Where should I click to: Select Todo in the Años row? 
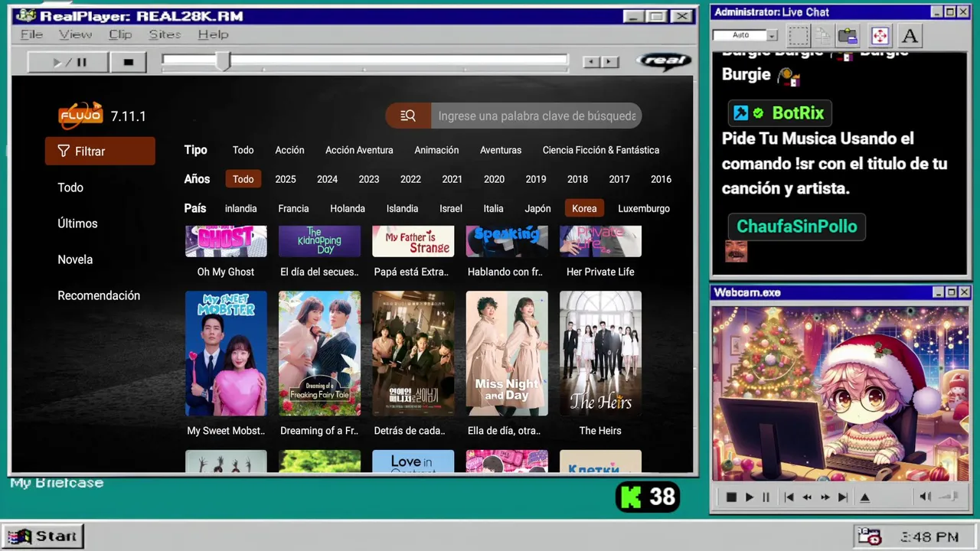[243, 179]
